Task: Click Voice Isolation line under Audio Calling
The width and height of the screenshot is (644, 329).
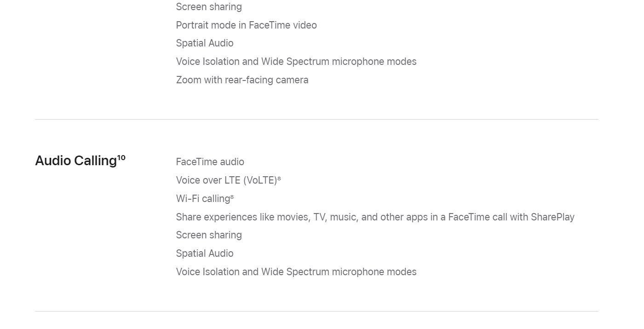Action: point(296,272)
